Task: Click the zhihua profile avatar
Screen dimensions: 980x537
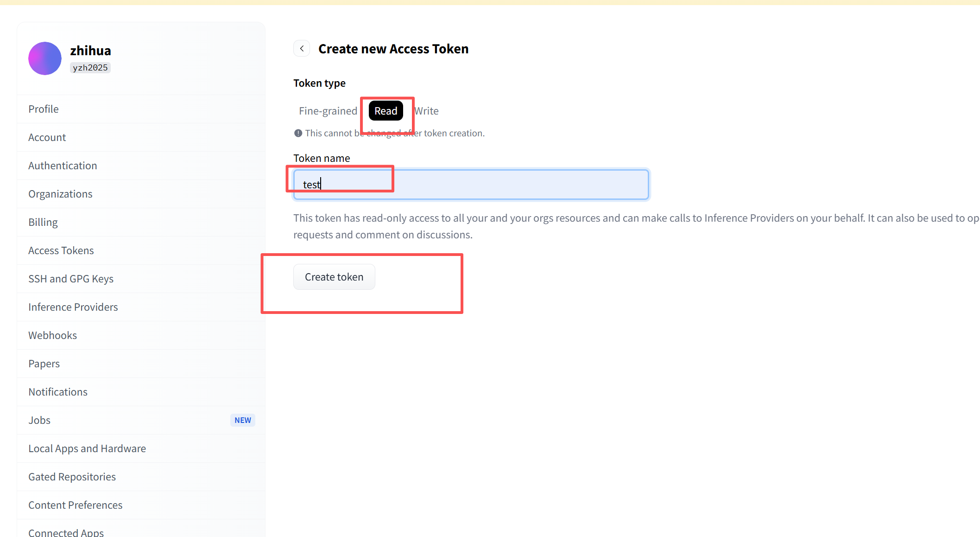Action: [45, 58]
